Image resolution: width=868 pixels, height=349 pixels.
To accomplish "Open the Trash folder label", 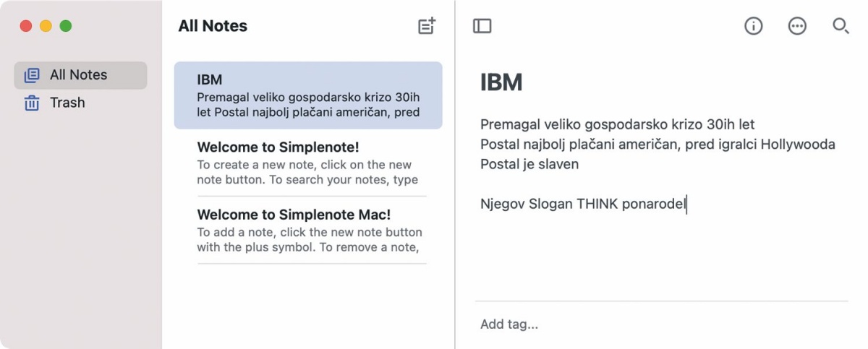I will [67, 103].
